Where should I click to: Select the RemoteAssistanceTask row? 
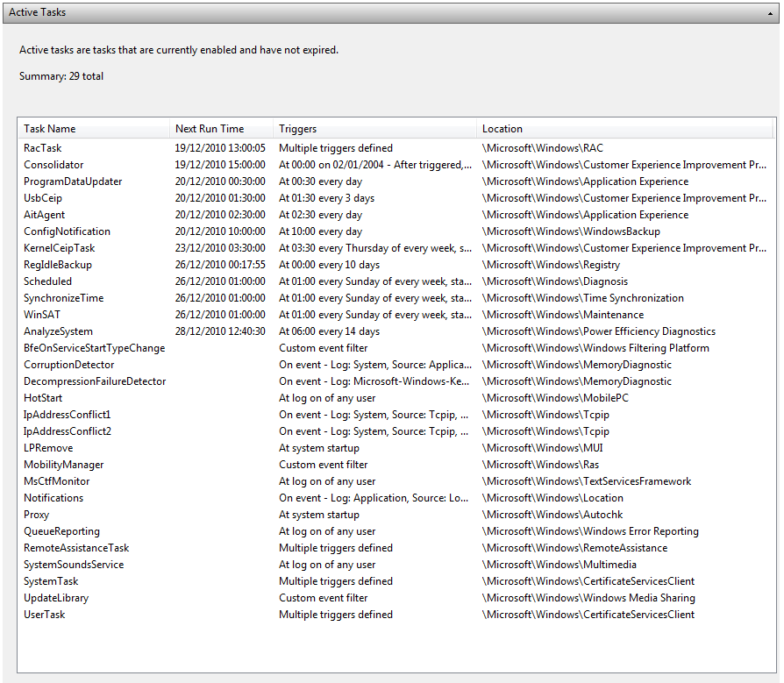click(x=396, y=548)
